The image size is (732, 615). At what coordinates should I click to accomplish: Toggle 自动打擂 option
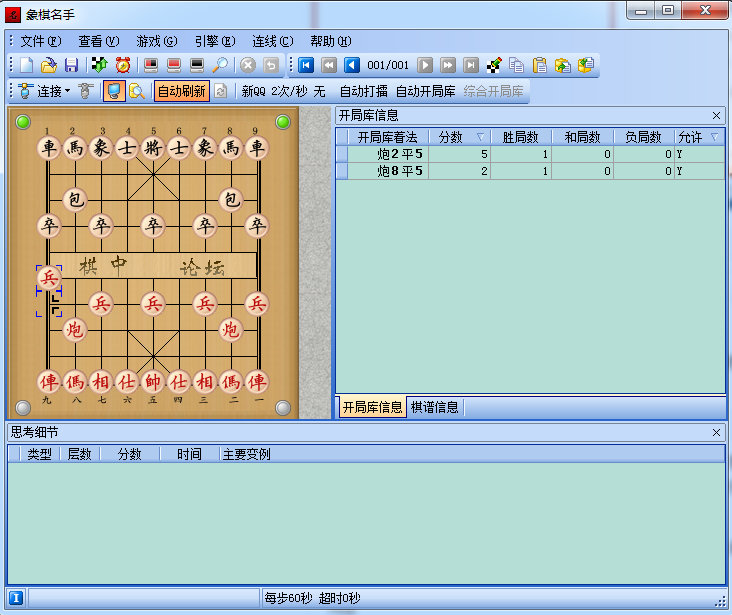point(363,91)
